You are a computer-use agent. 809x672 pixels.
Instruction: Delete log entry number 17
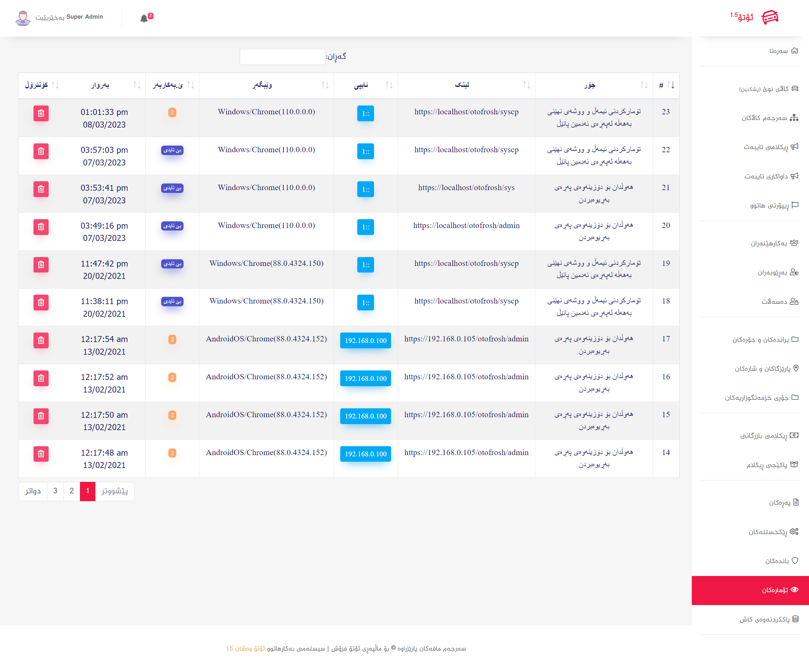click(x=41, y=340)
